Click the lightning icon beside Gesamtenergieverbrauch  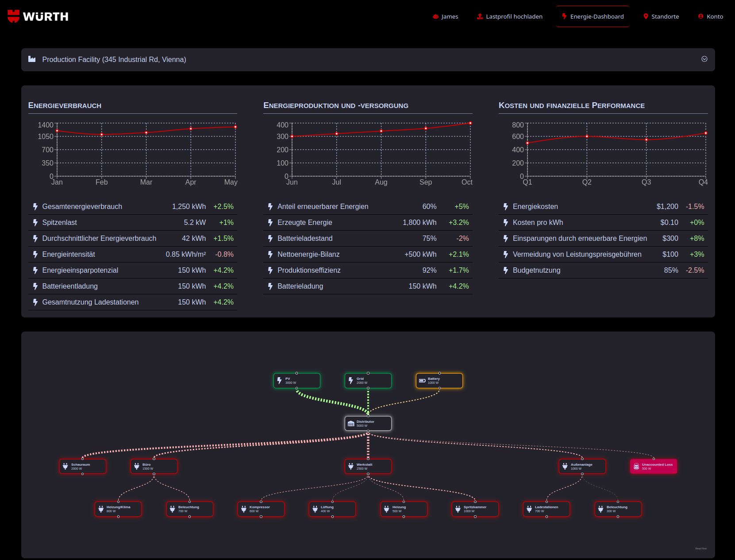click(35, 206)
